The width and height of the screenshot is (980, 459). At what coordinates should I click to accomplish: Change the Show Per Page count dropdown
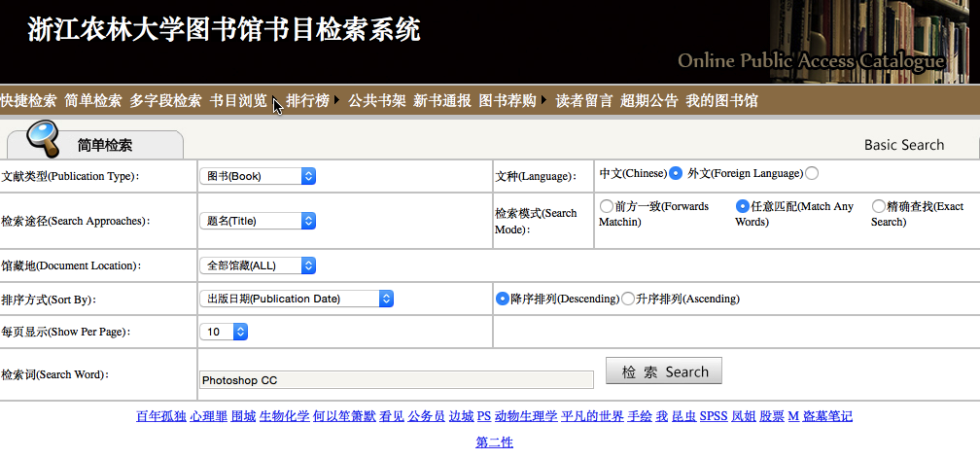coord(225,332)
